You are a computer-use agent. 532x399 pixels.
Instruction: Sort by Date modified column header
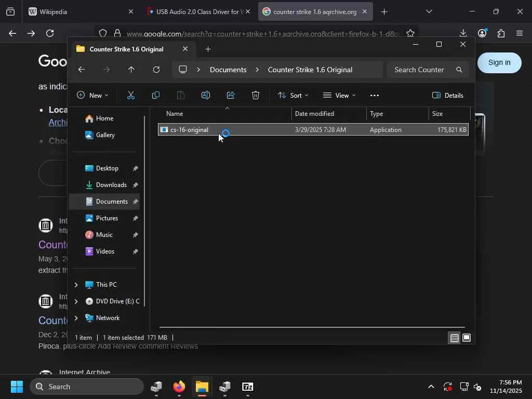329,114
